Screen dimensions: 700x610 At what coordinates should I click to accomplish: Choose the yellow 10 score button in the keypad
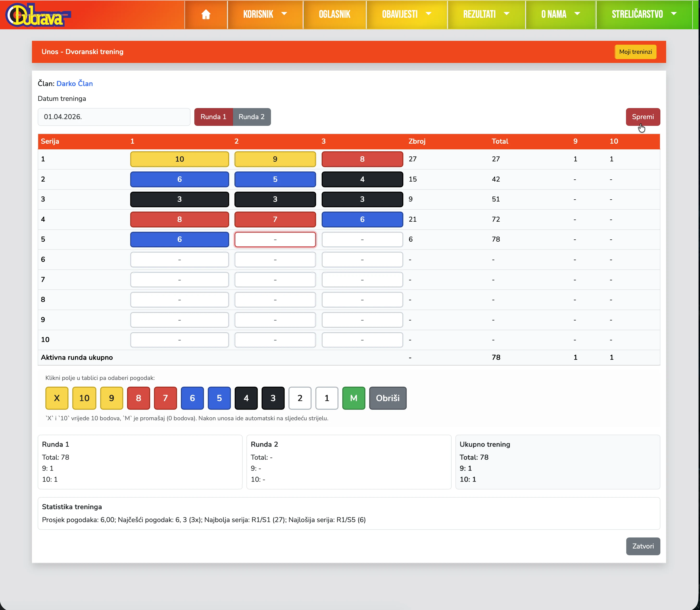[84, 398]
